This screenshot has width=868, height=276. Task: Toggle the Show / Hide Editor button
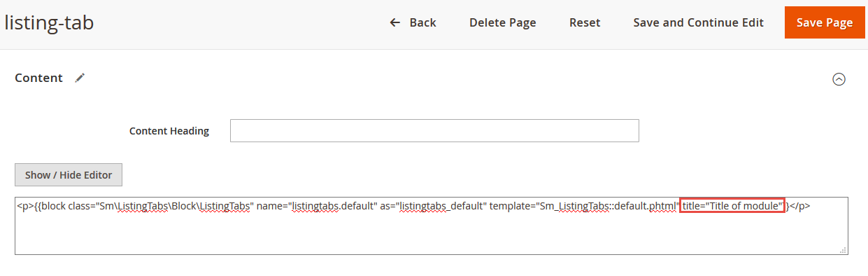tap(69, 175)
